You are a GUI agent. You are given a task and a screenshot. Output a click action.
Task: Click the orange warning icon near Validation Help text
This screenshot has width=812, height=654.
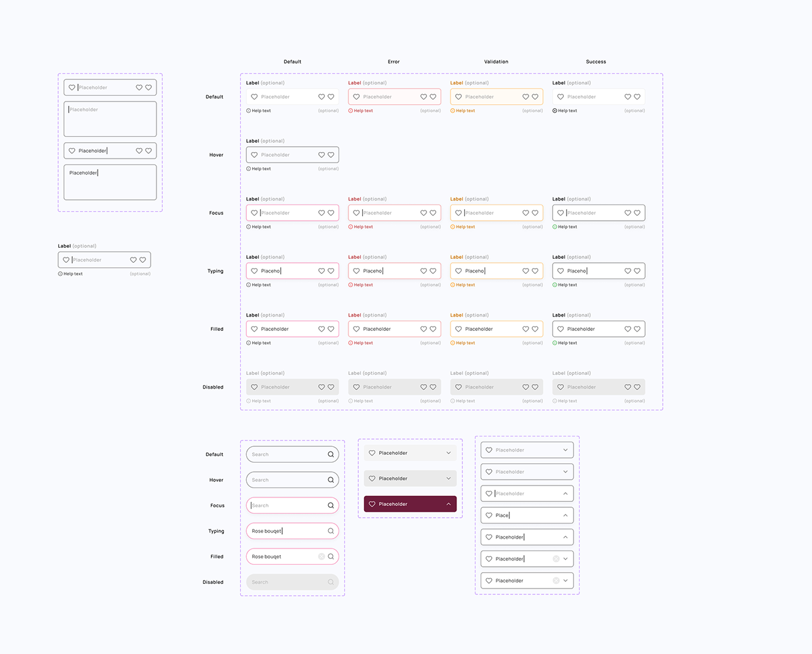(451, 110)
